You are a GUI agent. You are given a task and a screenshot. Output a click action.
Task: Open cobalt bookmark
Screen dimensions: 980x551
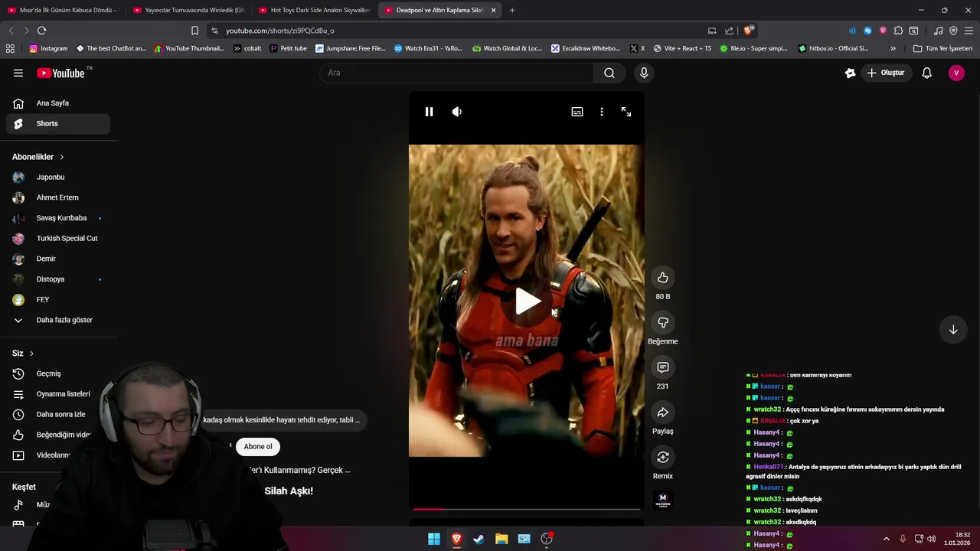click(x=247, y=48)
